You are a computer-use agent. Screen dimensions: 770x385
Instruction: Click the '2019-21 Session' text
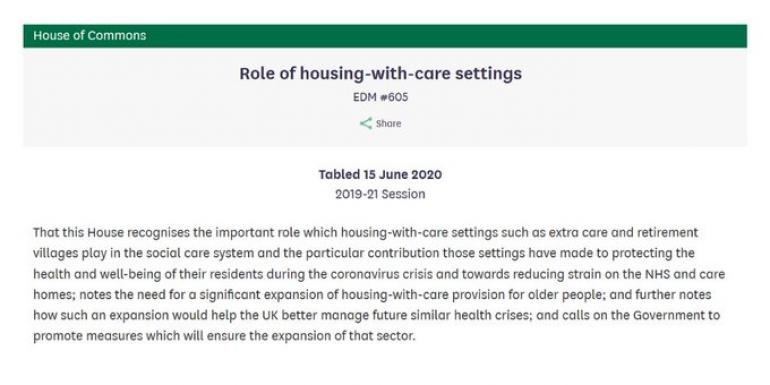[x=380, y=194]
